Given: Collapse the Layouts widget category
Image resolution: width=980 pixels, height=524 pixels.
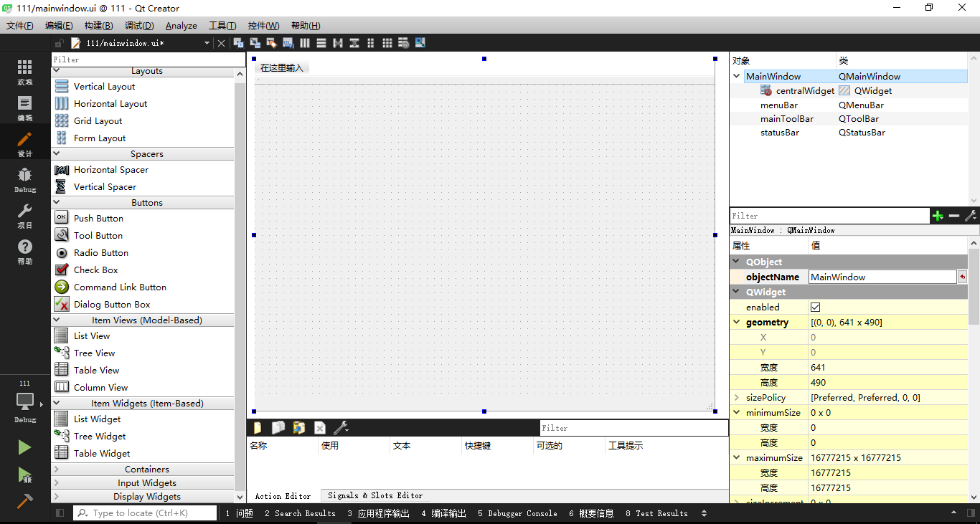Looking at the screenshot, I should coord(57,71).
